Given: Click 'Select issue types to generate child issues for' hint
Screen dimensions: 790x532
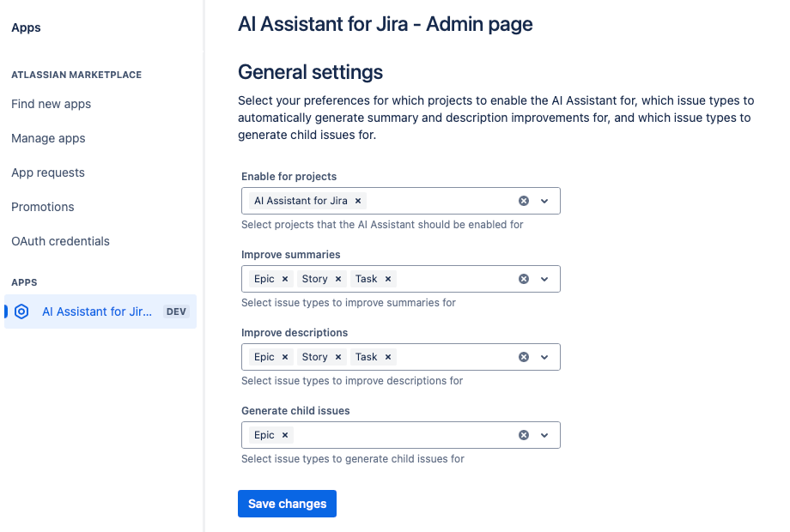Looking at the screenshot, I should coord(353,459).
